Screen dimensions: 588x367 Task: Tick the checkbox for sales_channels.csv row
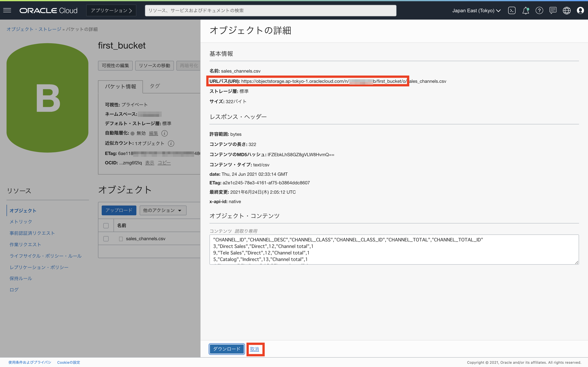(106, 239)
